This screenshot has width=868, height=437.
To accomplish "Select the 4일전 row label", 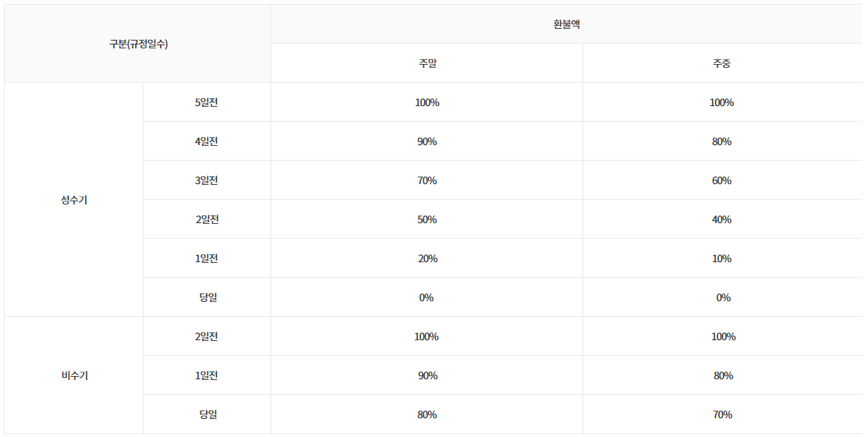I will point(207,141).
